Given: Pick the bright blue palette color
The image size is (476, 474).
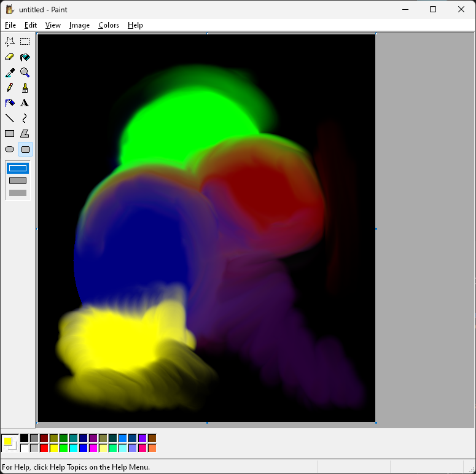Looking at the screenshot, I should coord(83,448).
